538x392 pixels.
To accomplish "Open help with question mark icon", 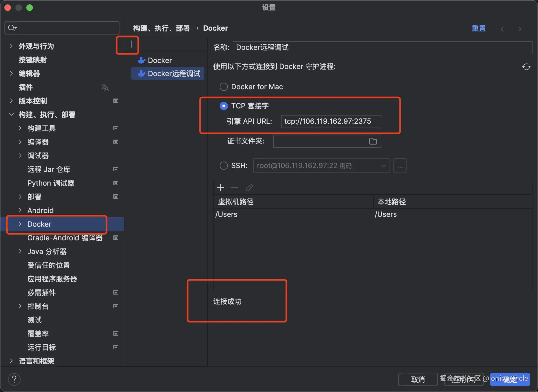I will tap(14, 379).
